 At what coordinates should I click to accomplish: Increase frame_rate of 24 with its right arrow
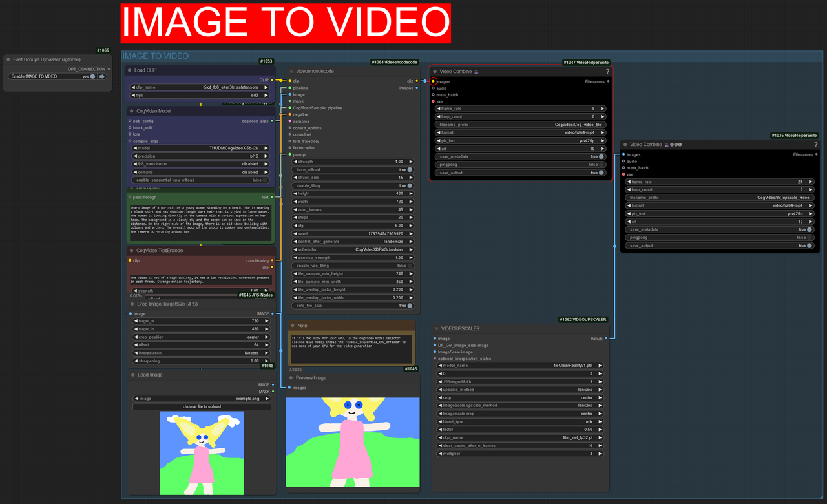click(810, 182)
